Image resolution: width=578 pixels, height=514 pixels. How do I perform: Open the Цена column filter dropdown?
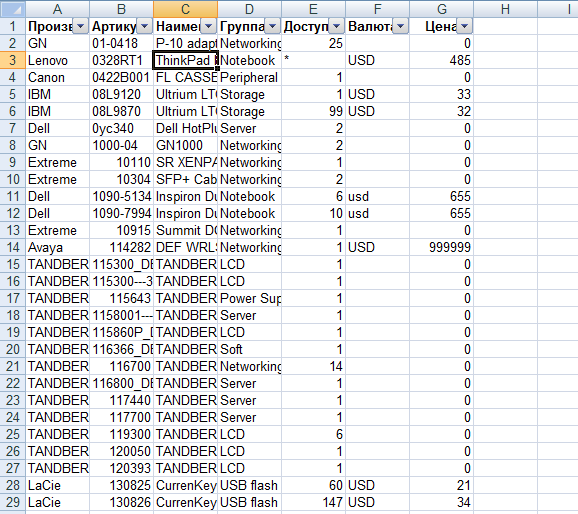(x=464, y=26)
